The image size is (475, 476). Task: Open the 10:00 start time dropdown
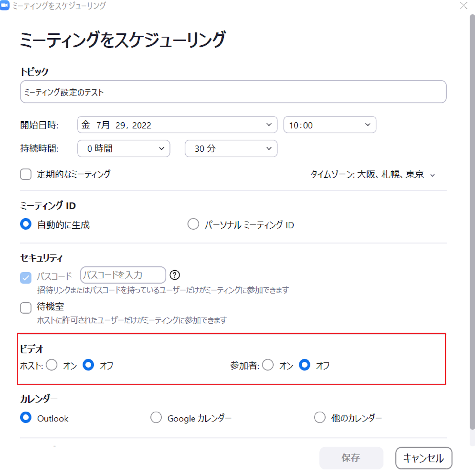[330, 125]
